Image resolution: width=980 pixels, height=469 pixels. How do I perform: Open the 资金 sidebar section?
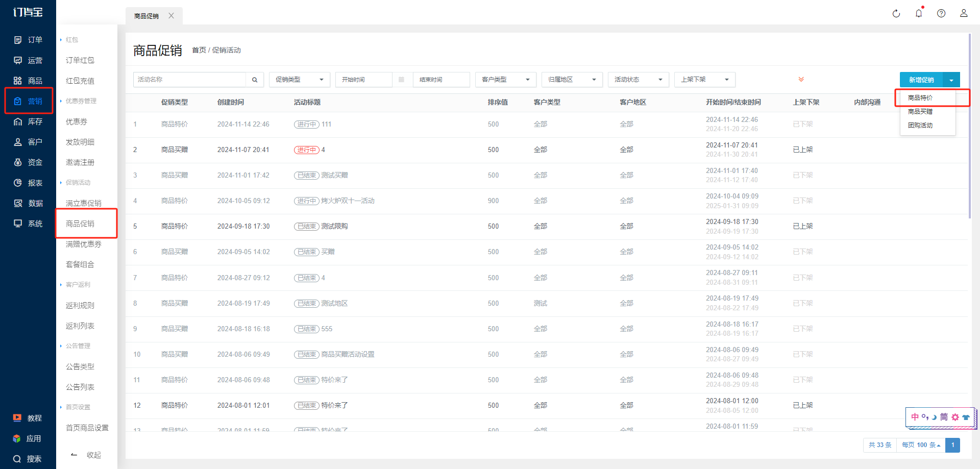tap(28, 162)
